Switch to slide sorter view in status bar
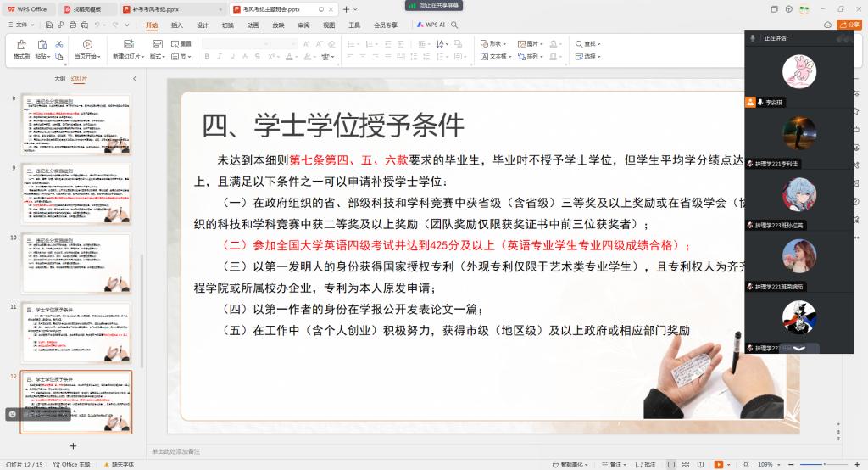 tap(684, 464)
